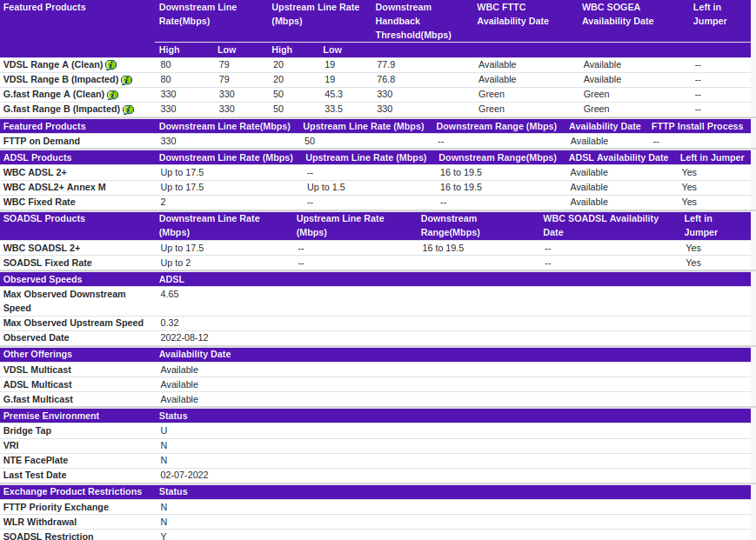Click the Exchange Product Restrictions header
Screen dimensions: 756x540
(72, 491)
